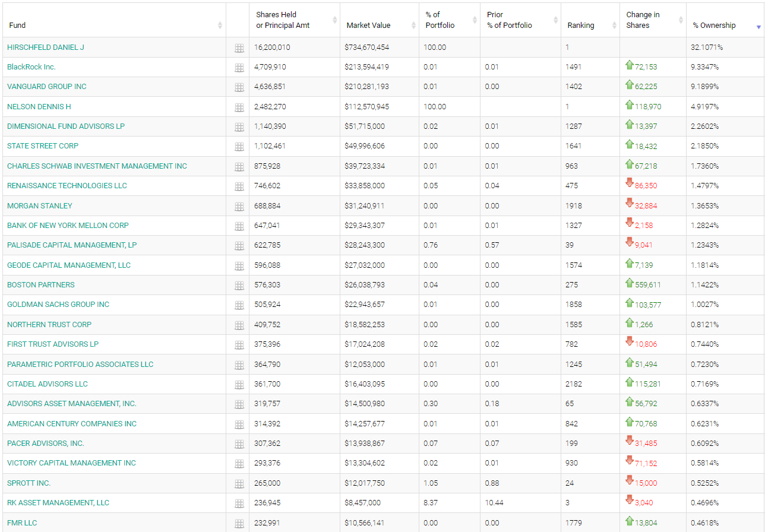This screenshot has width=765, height=532.
Task: Open grid icon in PACER ADVISORS row
Action: [x=239, y=444]
